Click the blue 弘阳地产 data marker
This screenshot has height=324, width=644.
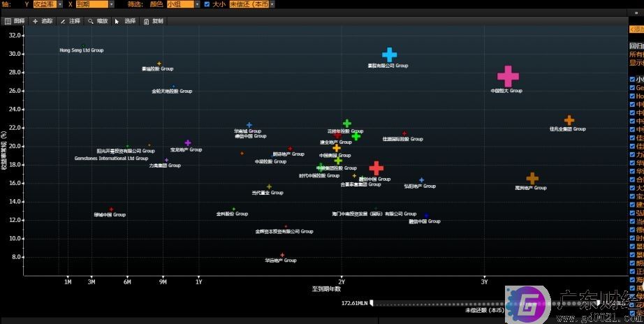tap(421, 180)
